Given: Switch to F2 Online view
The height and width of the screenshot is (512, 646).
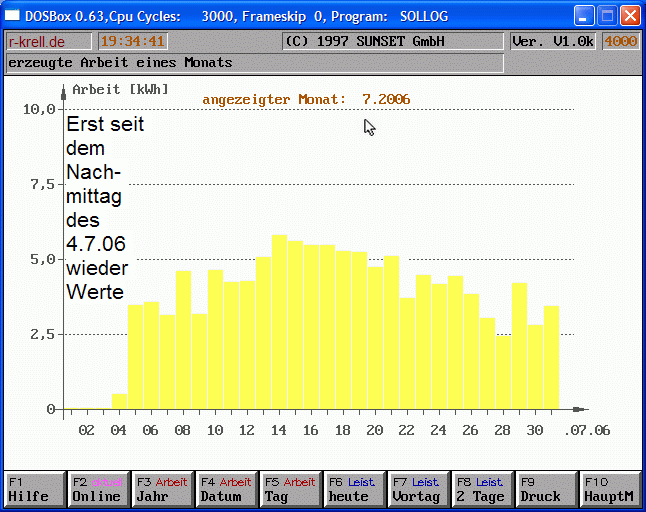Looking at the screenshot, I should pyautogui.click(x=98, y=489).
